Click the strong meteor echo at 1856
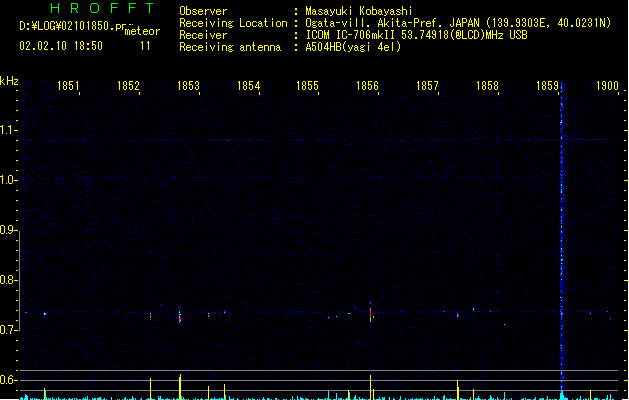629x400 pixels. 371,312
